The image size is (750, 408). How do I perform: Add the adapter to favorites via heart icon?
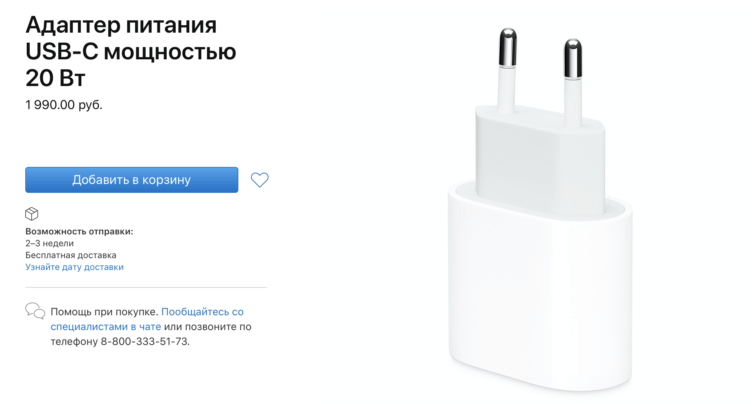[x=260, y=180]
